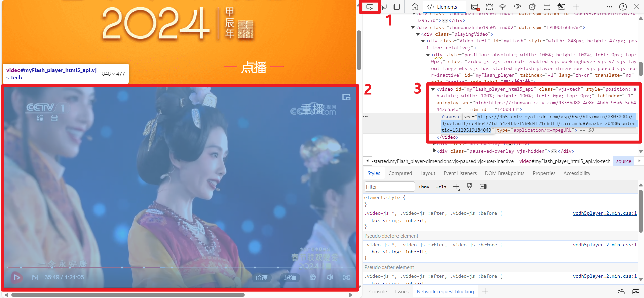Collapse the video-js position absolute div node
Viewport: 644px width, 298px height.
coord(428,55)
